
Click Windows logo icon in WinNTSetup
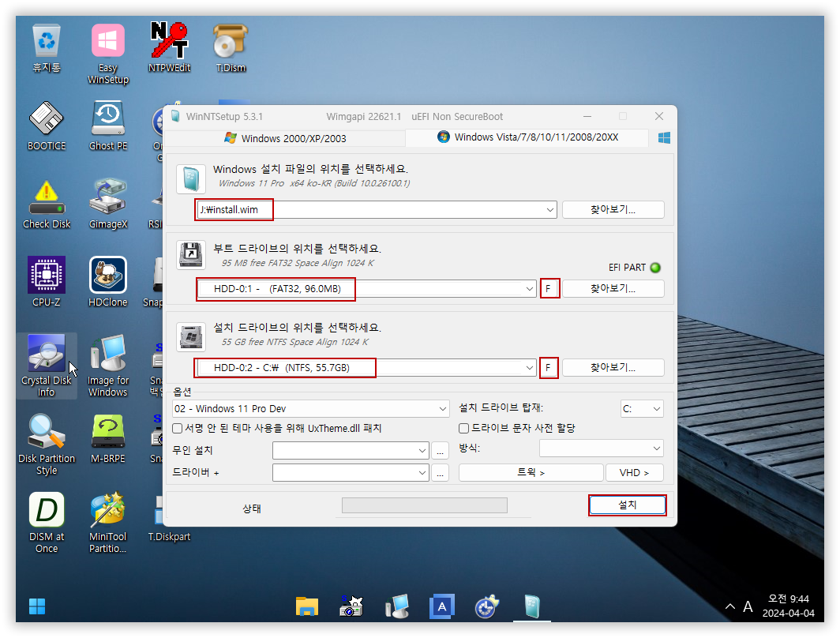pyautogui.click(x=664, y=138)
